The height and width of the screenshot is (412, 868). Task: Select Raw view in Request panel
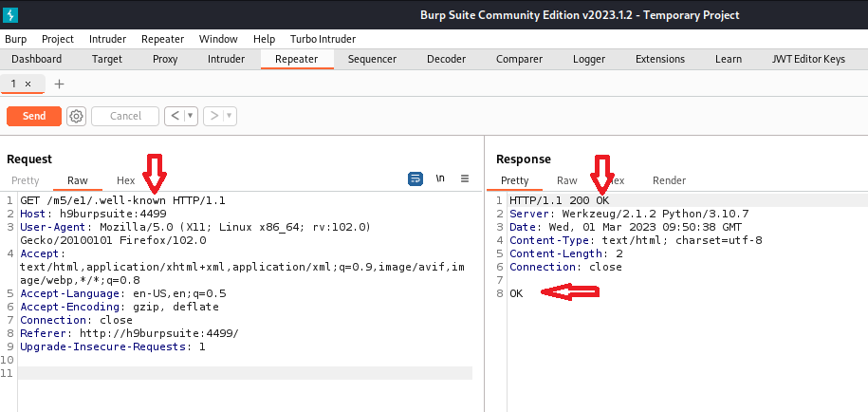click(x=78, y=180)
